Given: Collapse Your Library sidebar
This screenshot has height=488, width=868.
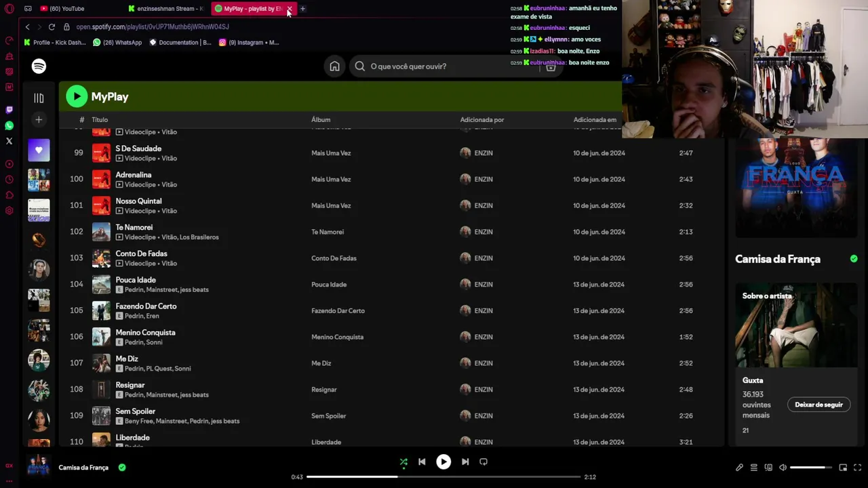Looking at the screenshot, I should pyautogui.click(x=39, y=98).
